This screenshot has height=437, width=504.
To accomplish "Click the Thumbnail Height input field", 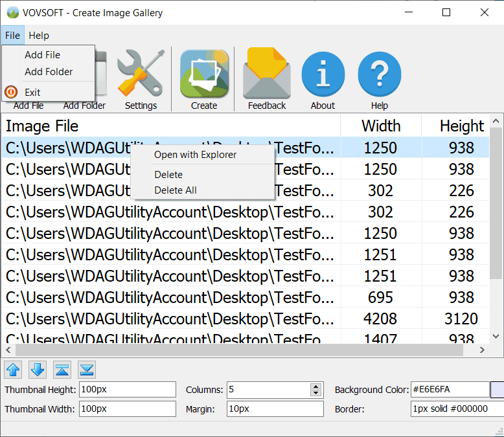I will click(127, 390).
